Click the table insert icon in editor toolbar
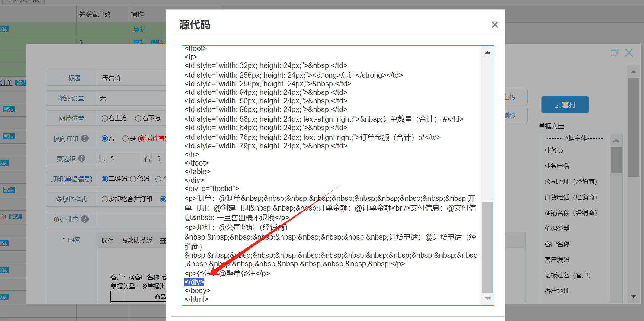 pos(163,241)
